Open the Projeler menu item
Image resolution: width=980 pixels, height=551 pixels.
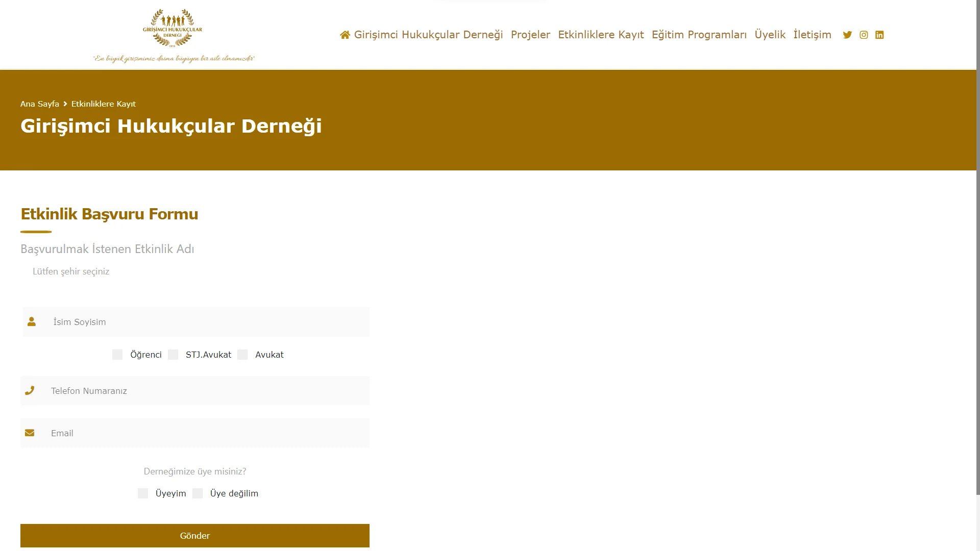pyautogui.click(x=530, y=35)
